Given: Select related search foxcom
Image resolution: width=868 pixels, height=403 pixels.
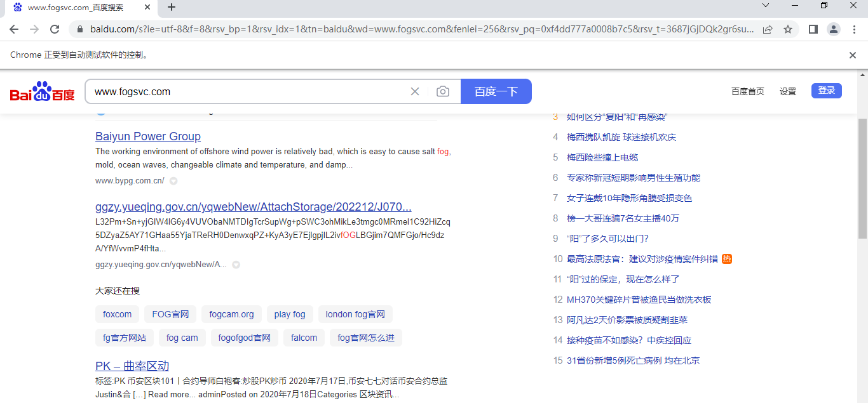Looking at the screenshot, I should [118, 314].
